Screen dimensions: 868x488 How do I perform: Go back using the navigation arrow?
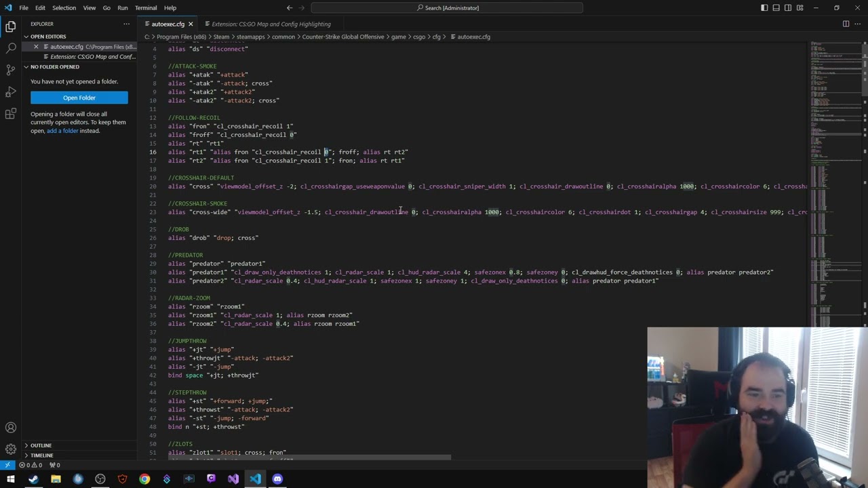click(x=290, y=8)
